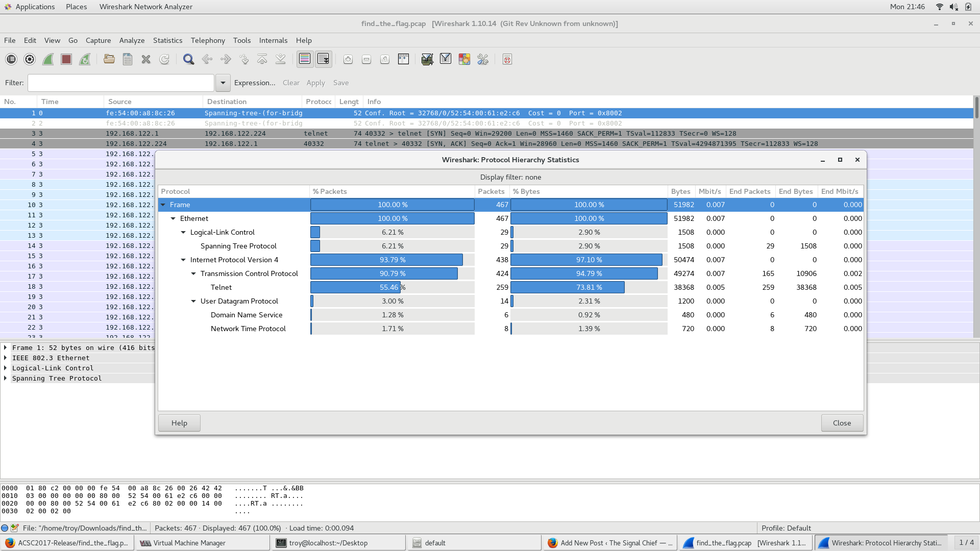This screenshot has width=980, height=551.
Task: Collapse Internet Protocol Version 4 node
Action: (x=183, y=260)
